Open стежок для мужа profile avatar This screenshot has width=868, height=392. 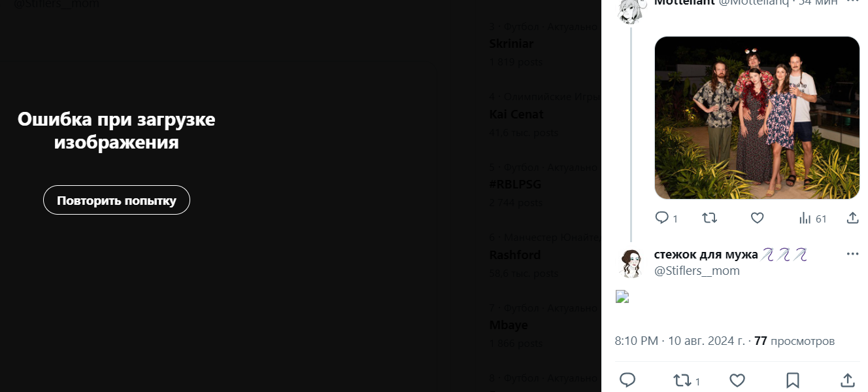coord(631,263)
